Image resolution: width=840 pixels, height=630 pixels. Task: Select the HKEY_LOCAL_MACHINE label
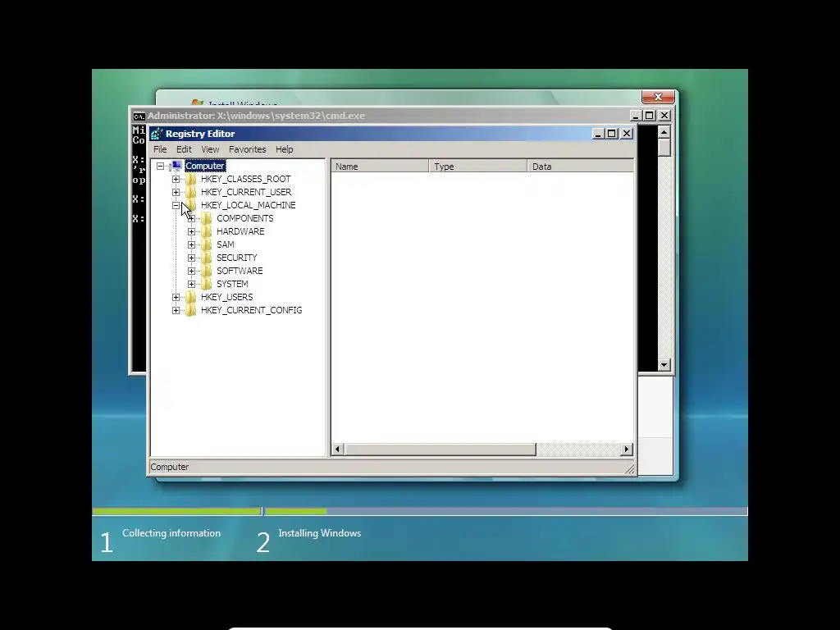[x=248, y=205]
